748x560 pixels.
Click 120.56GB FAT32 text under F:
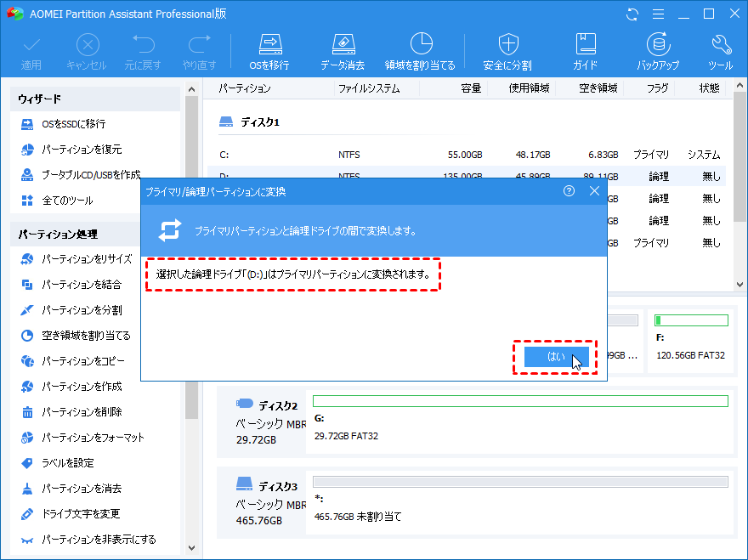click(690, 355)
